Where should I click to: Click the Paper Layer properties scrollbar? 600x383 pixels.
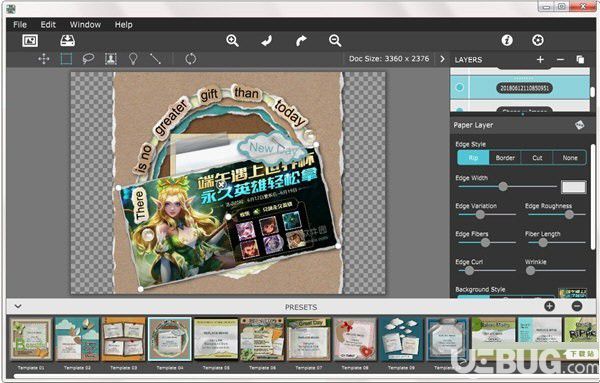(593, 197)
